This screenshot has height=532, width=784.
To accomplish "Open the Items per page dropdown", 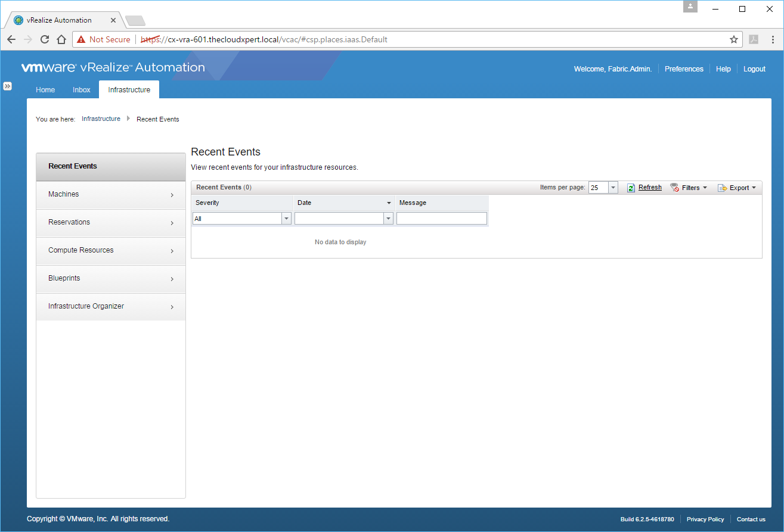I will (x=613, y=188).
